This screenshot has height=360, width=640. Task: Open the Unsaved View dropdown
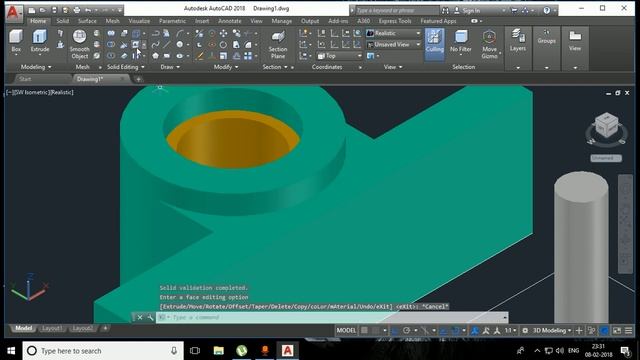[393, 44]
